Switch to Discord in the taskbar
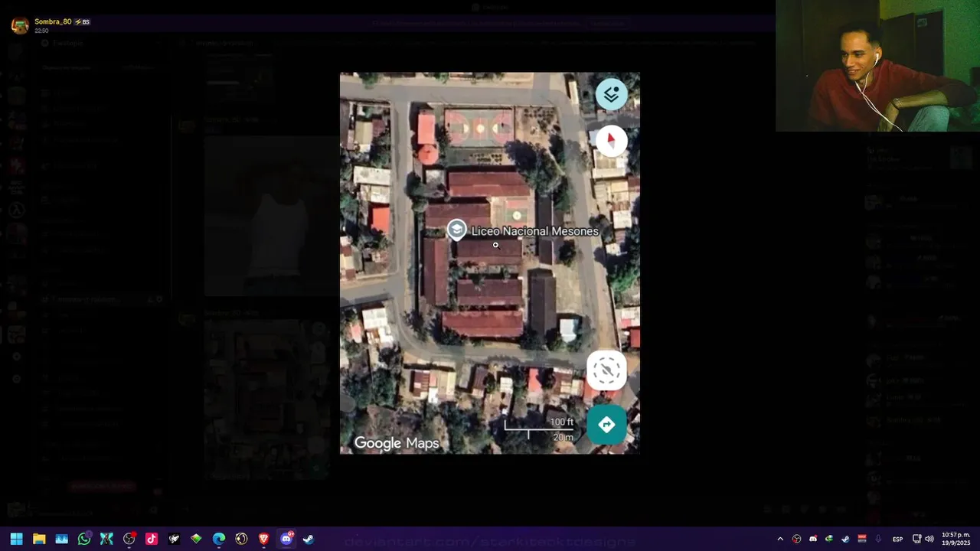This screenshot has width=980, height=551. click(x=286, y=539)
